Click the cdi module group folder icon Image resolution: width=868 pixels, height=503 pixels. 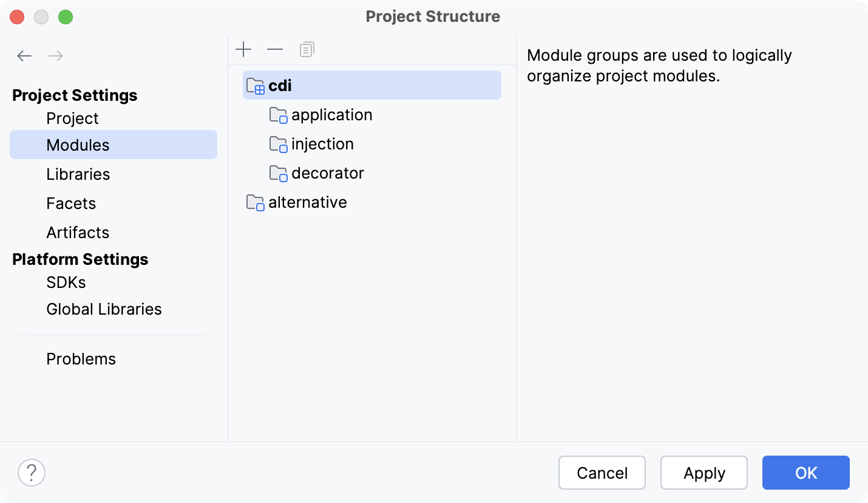click(256, 85)
